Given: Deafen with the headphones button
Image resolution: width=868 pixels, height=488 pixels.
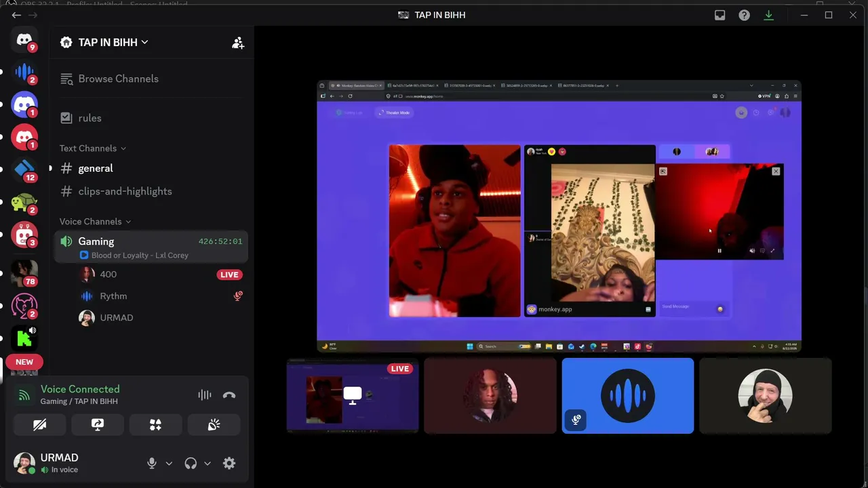Looking at the screenshot, I should click(191, 464).
